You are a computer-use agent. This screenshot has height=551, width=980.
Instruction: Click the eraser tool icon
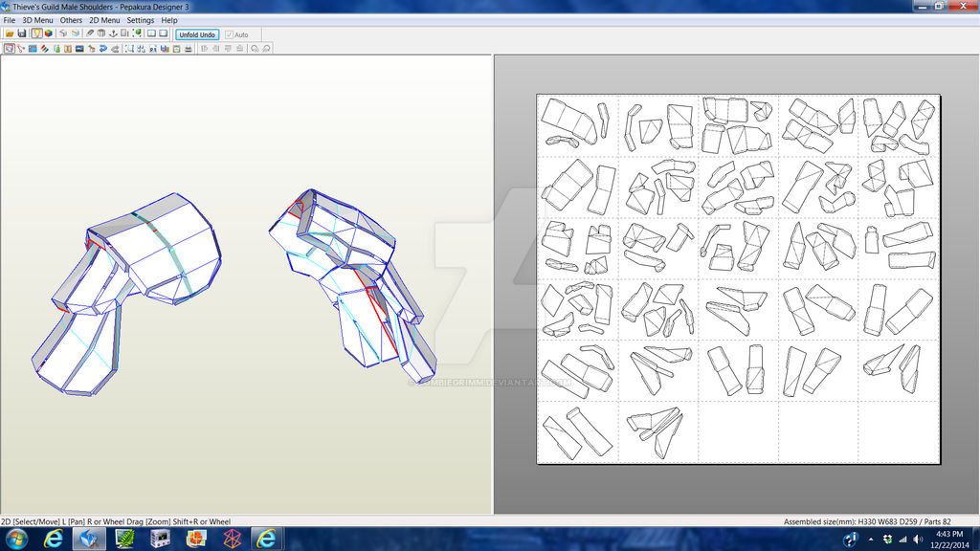[x=115, y=49]
